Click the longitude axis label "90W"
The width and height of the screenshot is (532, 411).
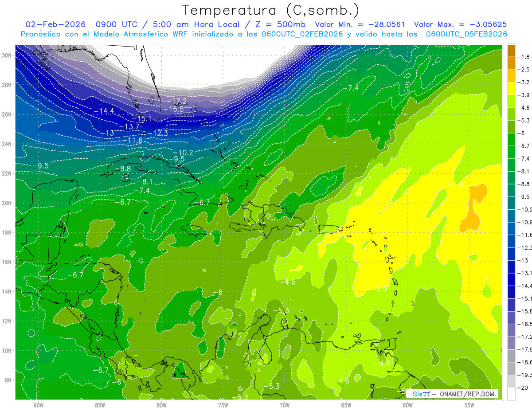coord(38,405)
